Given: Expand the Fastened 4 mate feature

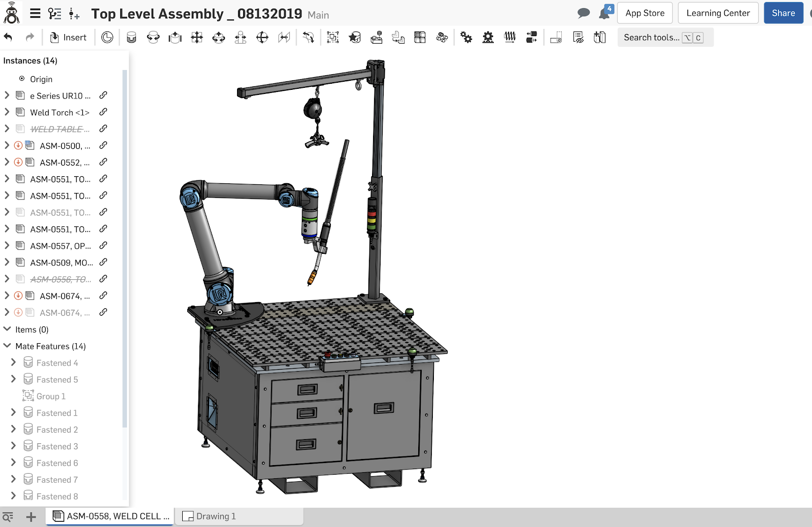Looking at the screenshot, I should click(14, 363).
